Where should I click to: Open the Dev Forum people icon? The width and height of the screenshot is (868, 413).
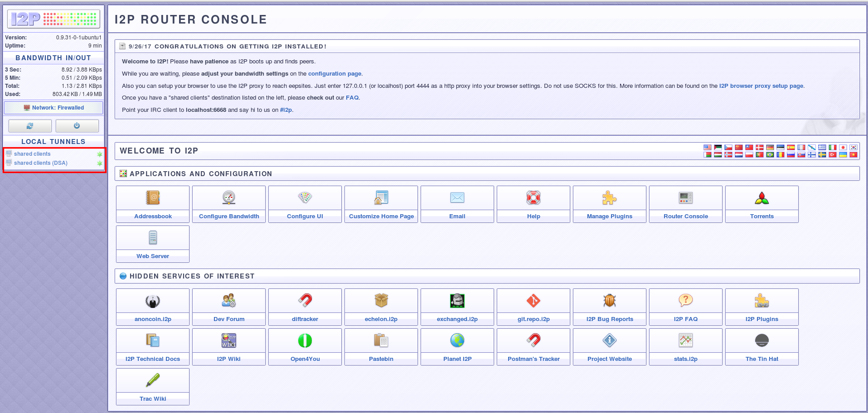tap(229, 301)
